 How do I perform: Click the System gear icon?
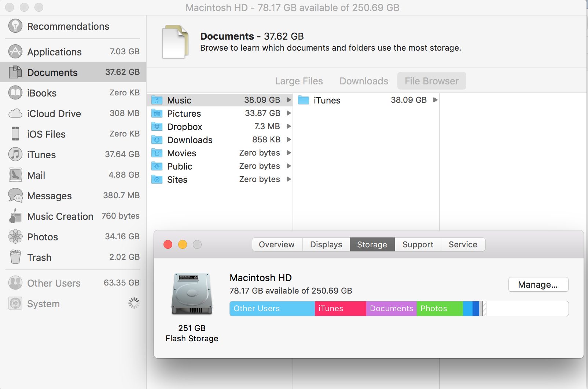[x=15, y=303]
